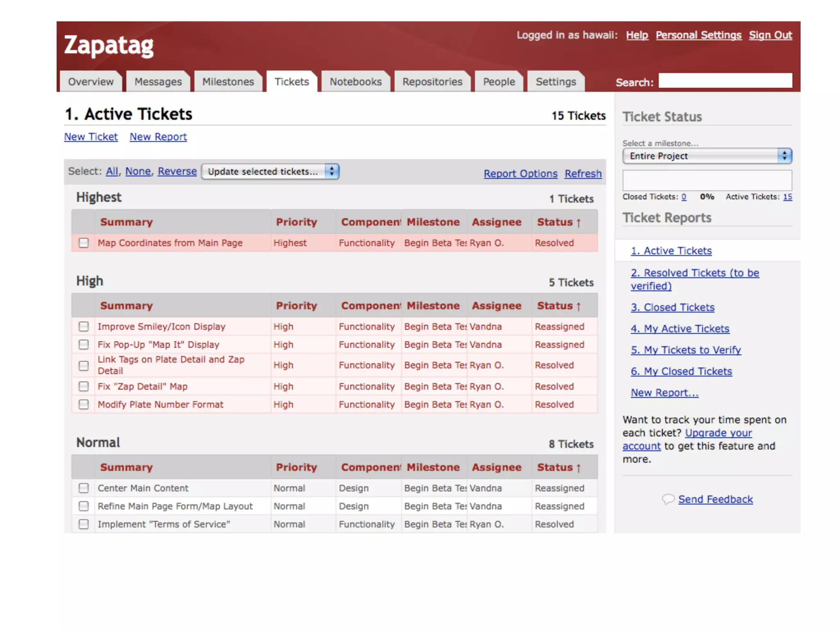This screenshot has height=630, width=840.
Task: Click the New Ticket link
Action: tap(91, 137)
